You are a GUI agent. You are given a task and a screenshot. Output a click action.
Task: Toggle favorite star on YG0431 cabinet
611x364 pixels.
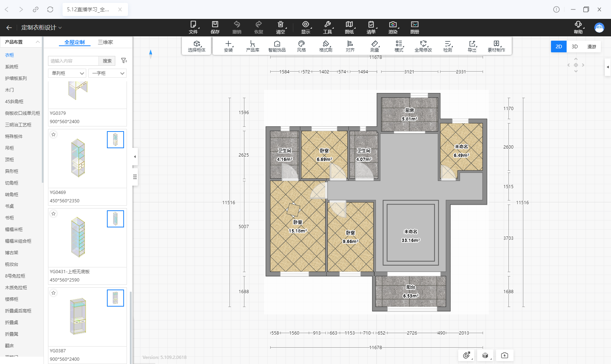pos(53,214)
